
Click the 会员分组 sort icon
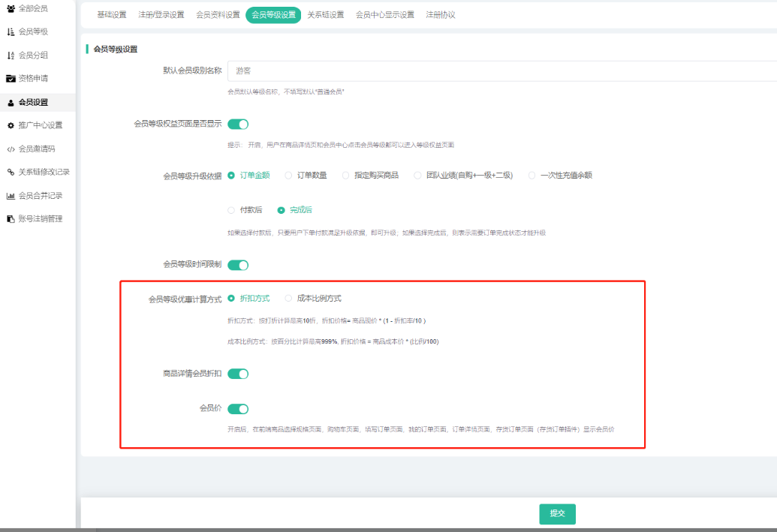pyautogui.click(x=11, y=55)
